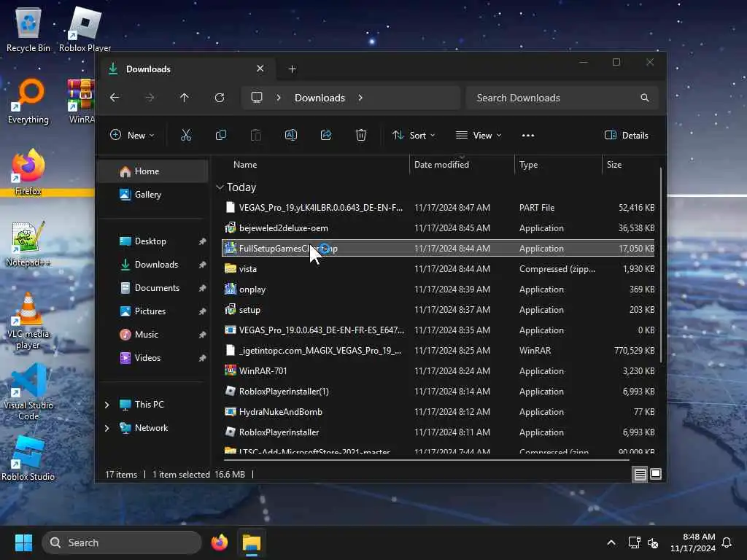Open Visual Studio Code desktop shortcut

(x=28, y=392)
